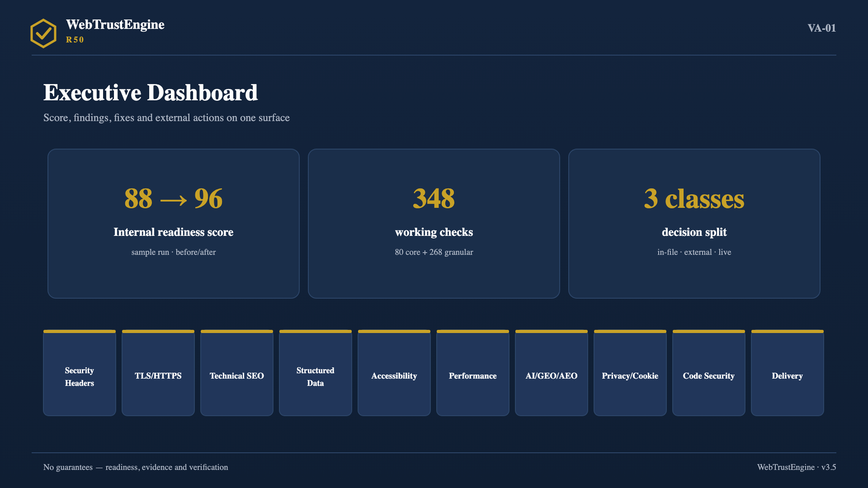Open the Security Headers category tile

[80, 373]
